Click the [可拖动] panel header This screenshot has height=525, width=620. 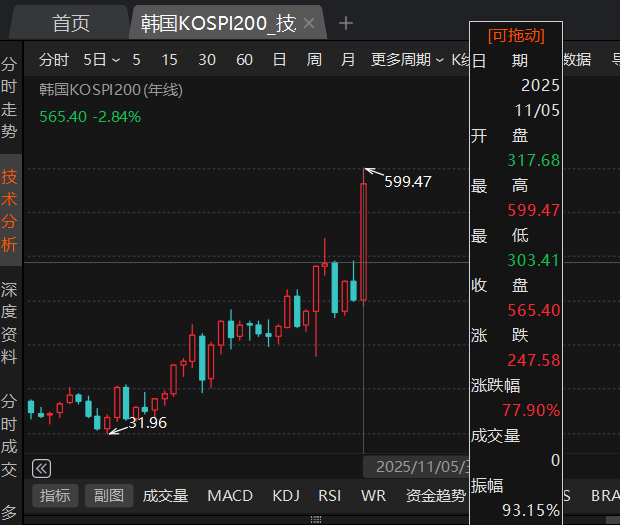pyautogui.click(x=516, y=36)
